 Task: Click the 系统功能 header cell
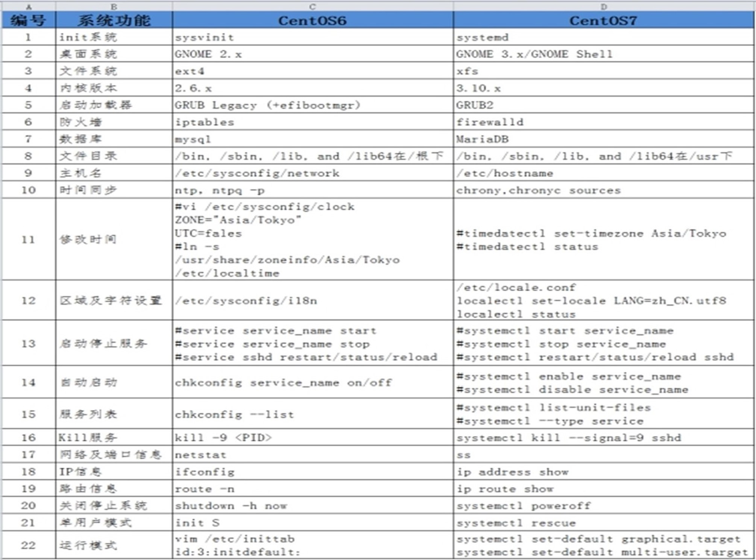114,20
